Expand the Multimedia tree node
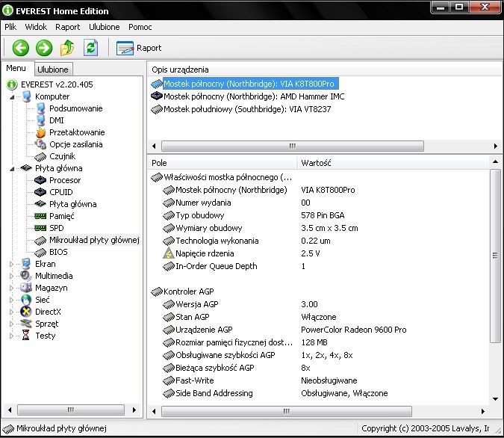 point(11,276)
